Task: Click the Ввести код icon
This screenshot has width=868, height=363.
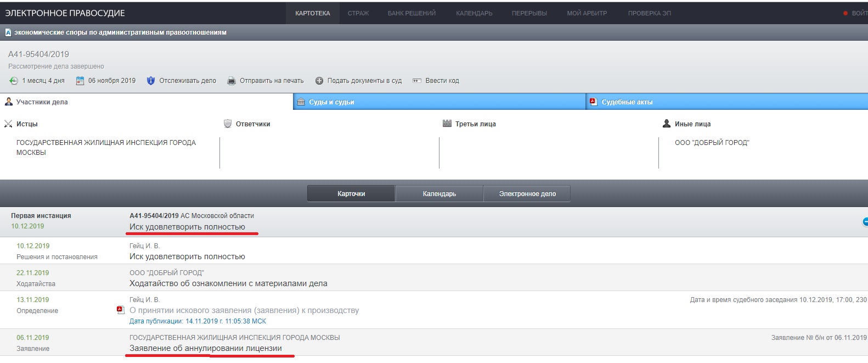Action: (417, 81)
